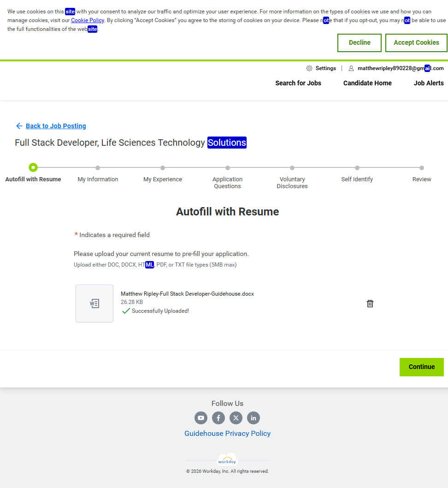Open the YouTube social media icon
Image resolution: width=448 pixels, height=488 pixels.
(201, 418)
